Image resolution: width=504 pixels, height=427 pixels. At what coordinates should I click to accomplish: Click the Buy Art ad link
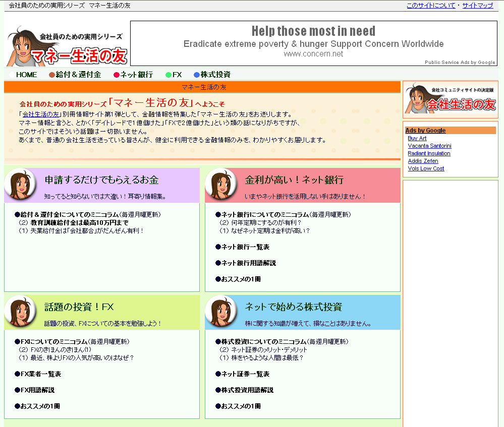click(x=417, y=138)
